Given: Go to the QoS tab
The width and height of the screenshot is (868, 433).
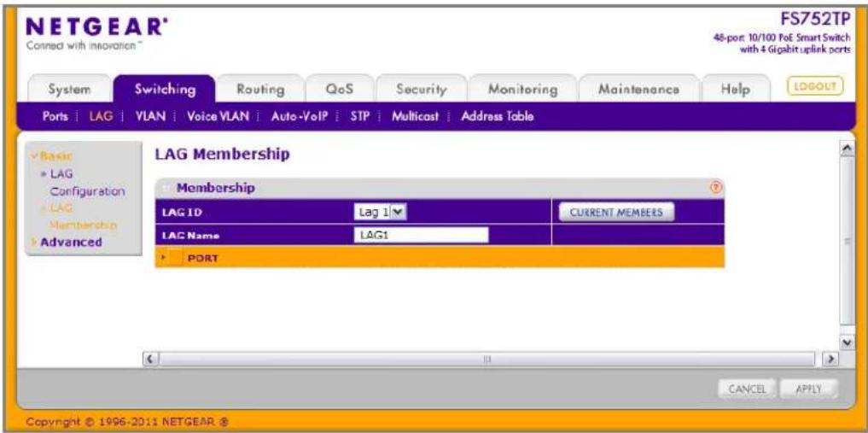Looking at the screenshot, I should pyautogui.click(x=340, y=89).
